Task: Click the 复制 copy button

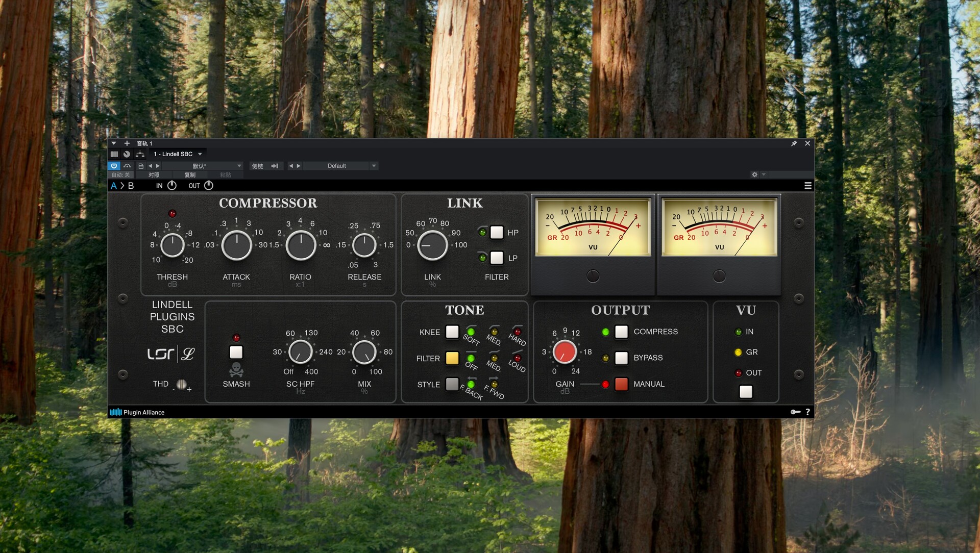Action: [190, 175]
